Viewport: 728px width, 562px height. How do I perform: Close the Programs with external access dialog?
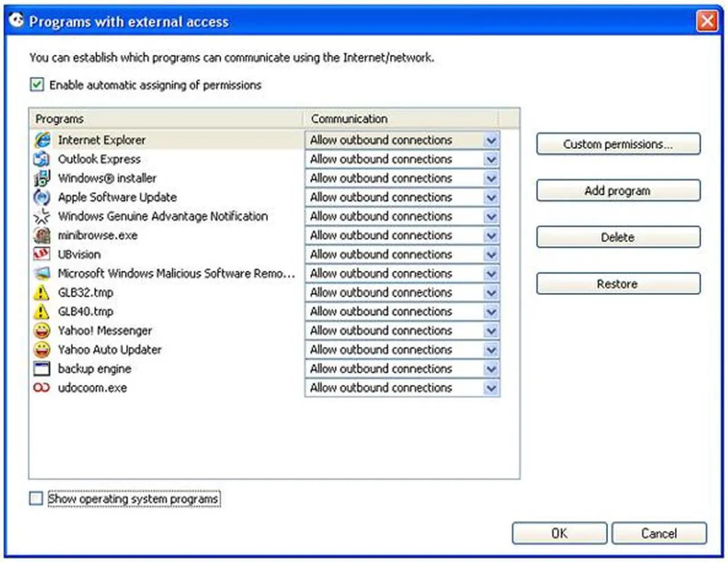pos(707,22)
